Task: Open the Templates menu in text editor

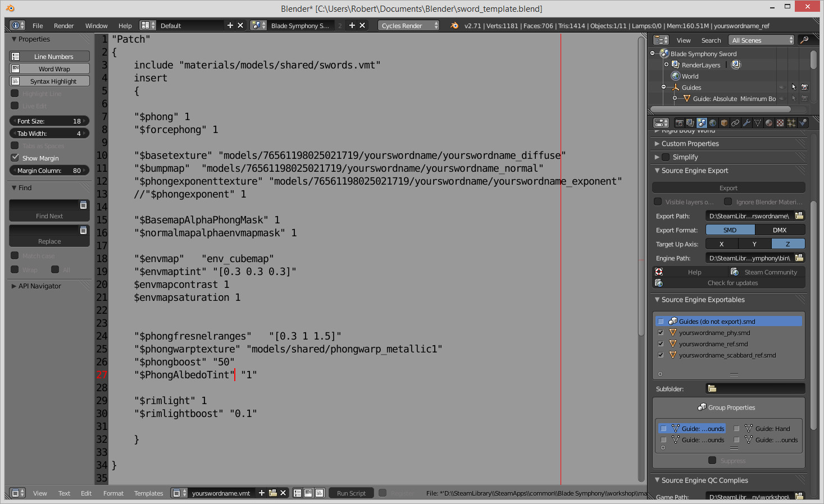Action: pyautogui.click(x=149, y=493)
